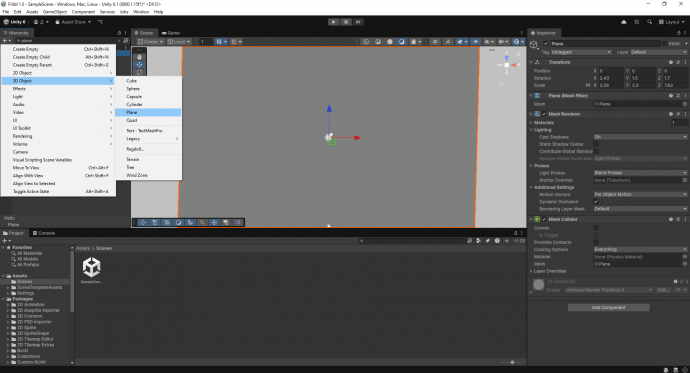Expand Layer Overrides section
The height and width of the screenshot is (373, 690).
click(x=531, y=271)
